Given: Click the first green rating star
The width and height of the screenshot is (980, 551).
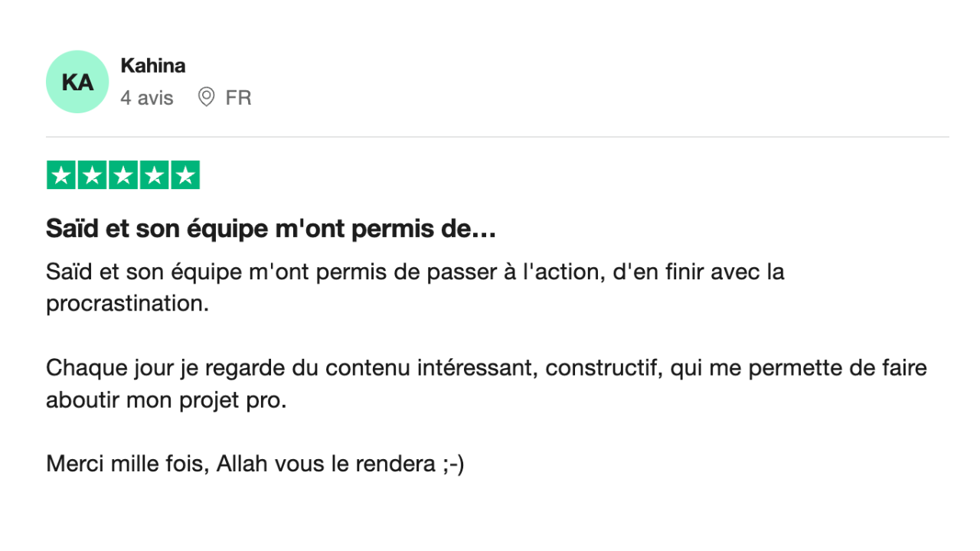Looking at the screenshot, I should (61, 175).
